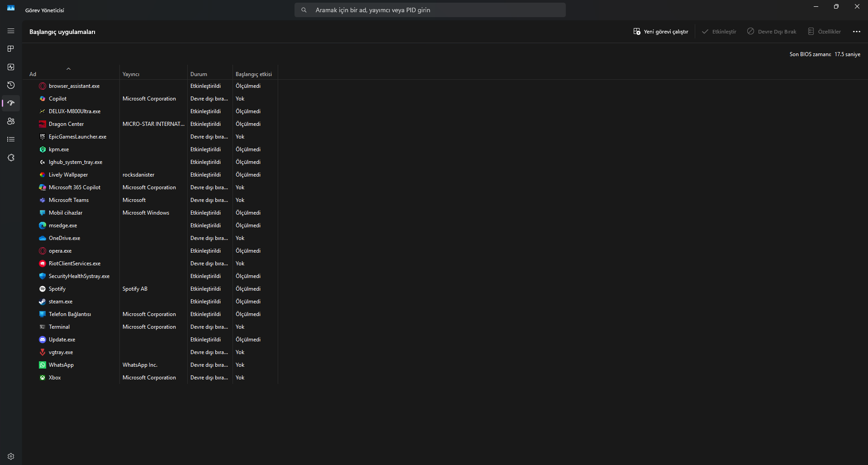The image size is (868, 465).
Task: Click the Etkinleştir button
Action: tap(719, 32)
